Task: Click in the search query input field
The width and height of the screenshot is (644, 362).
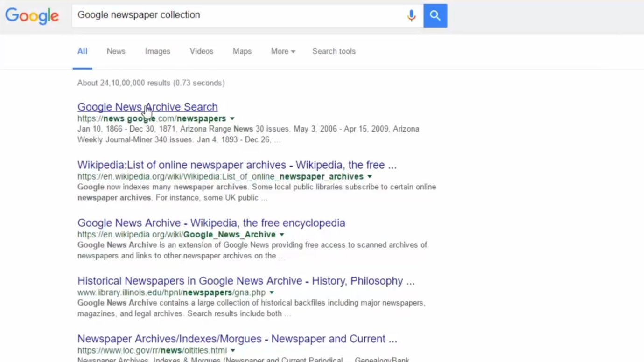Action: click(238, 15)
